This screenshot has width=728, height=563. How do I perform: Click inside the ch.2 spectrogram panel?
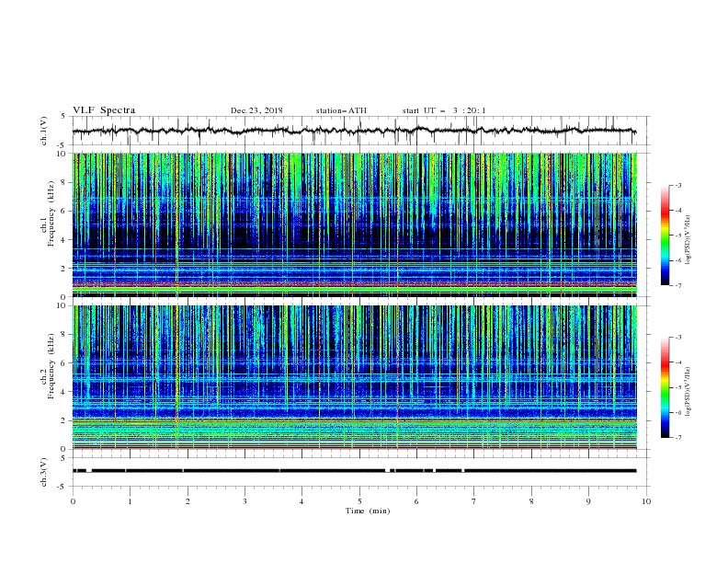[x=355, y=377]
